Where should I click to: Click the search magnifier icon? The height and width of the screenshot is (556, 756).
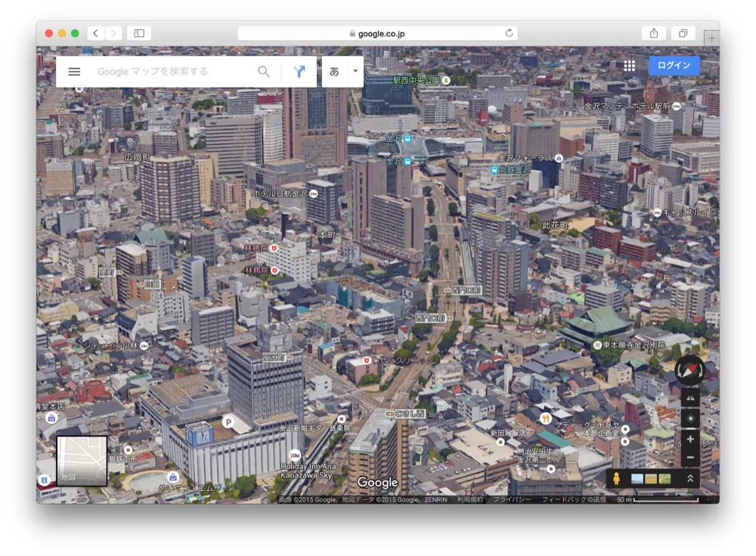pos(263,70)
